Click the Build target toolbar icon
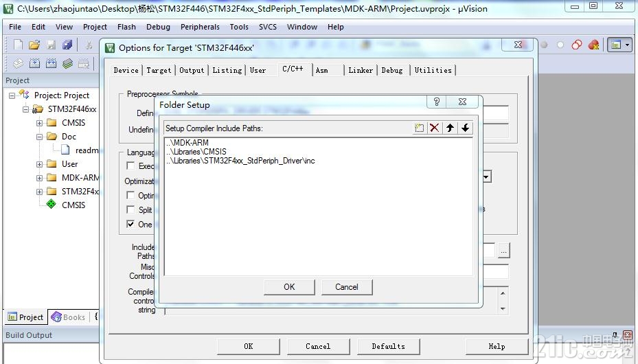This screenshot has width=638, height=364. 34,63
